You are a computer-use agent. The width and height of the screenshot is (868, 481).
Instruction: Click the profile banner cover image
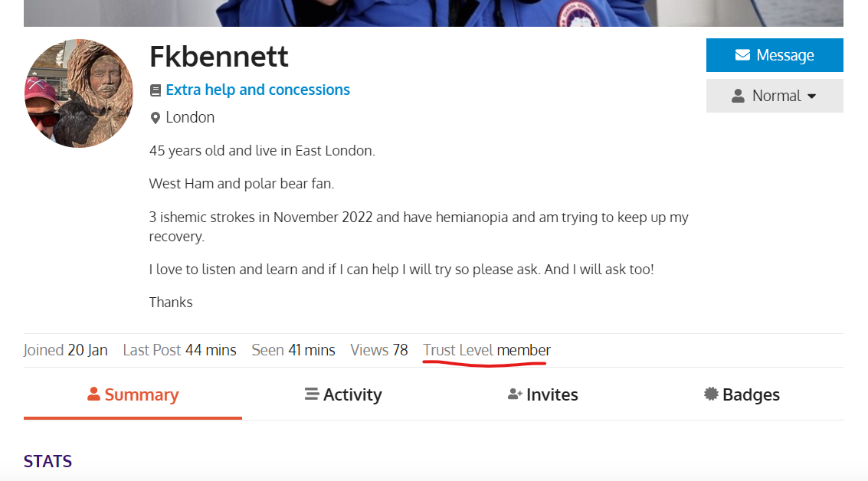[x=433, y=13]
